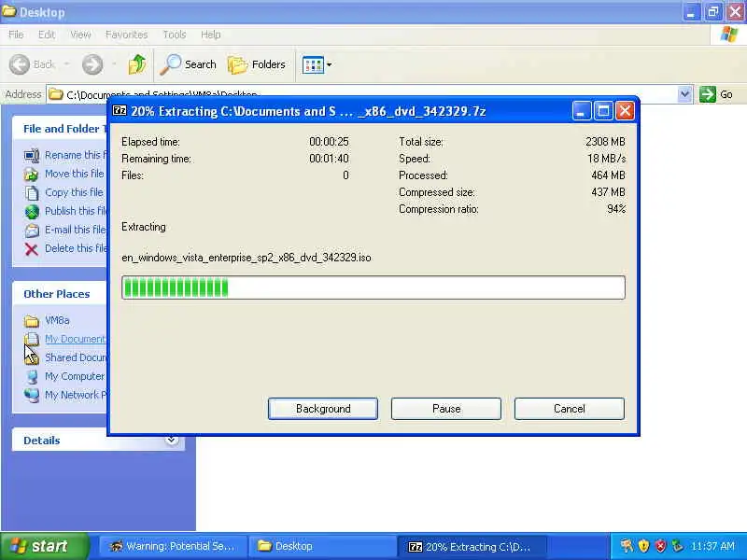The height and width of the screenshot is (560, 747).
Task: Click the Other Places panel header
Action: pyautogui.click(x=60, y=294)
